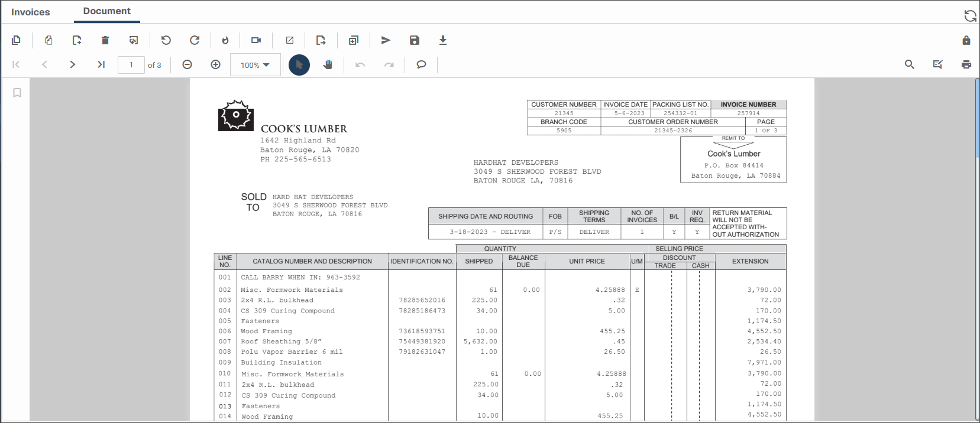Click the page number input field
Viewport: 980px width, 423px height.
(x=131, y=65)
